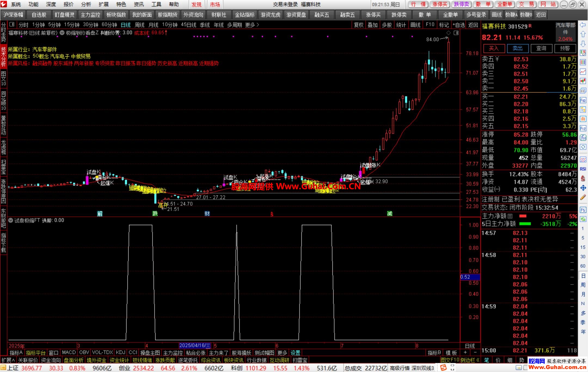Expand the 主力净额 details icon
This screenshot has height=372, width=588.
(x=510, y=216)
